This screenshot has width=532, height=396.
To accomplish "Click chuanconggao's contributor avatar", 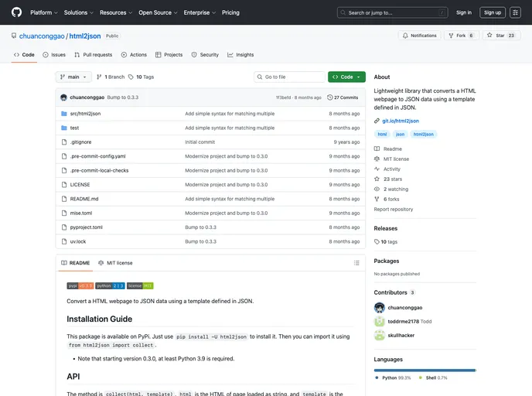I will 380,307.
